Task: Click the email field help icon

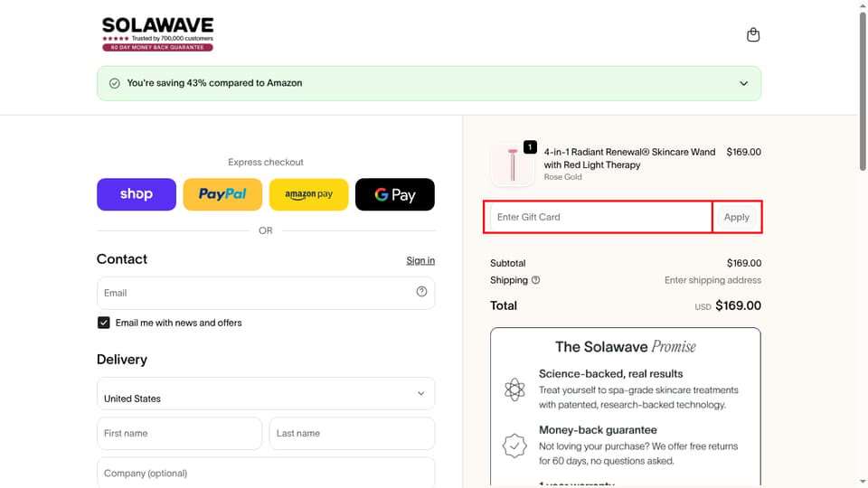Action: 421,292
